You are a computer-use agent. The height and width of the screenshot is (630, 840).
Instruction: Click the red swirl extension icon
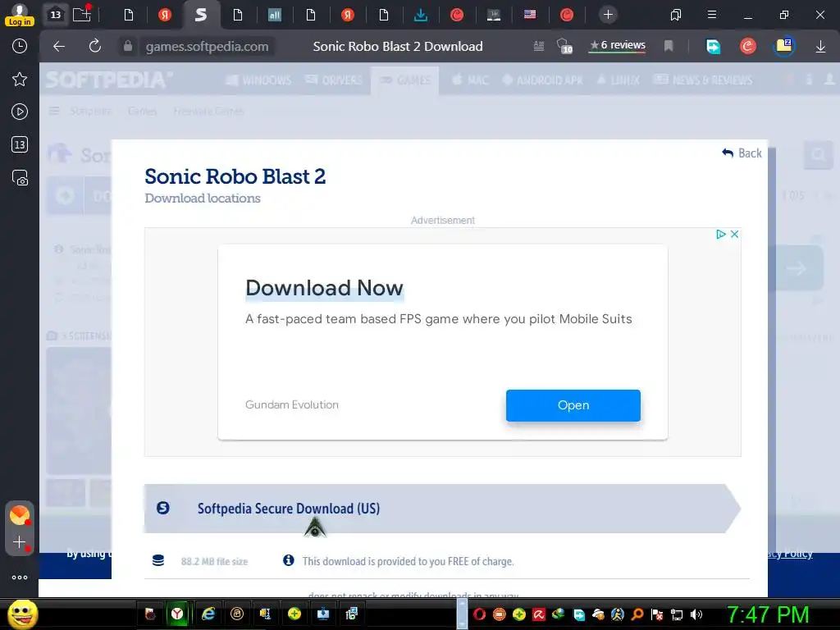point(748,47)
